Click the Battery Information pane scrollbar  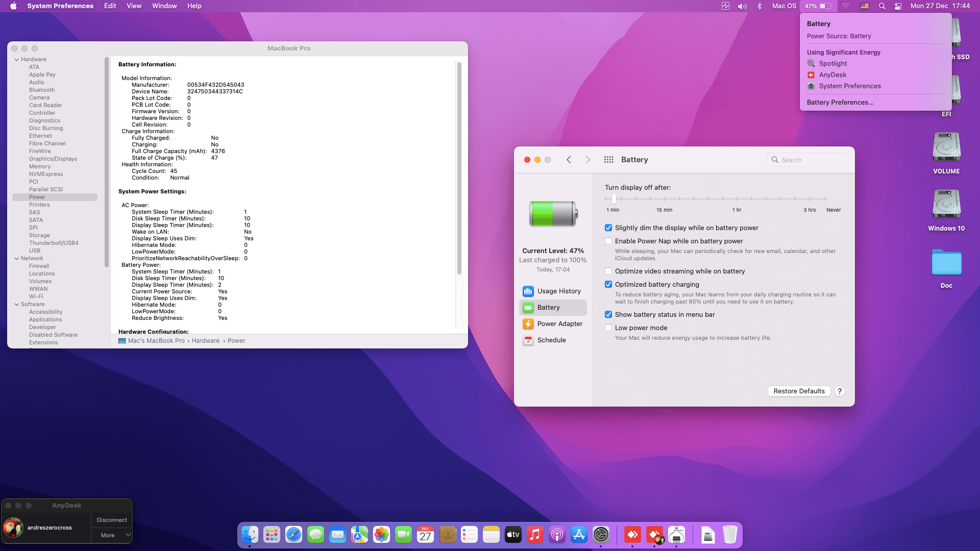click(x=459, y=168)
